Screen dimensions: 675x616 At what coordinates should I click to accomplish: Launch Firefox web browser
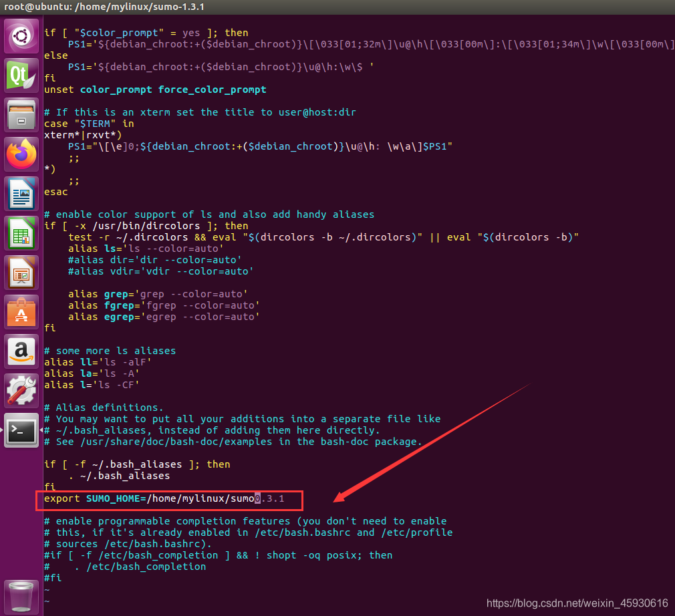(x=21, y=154)
